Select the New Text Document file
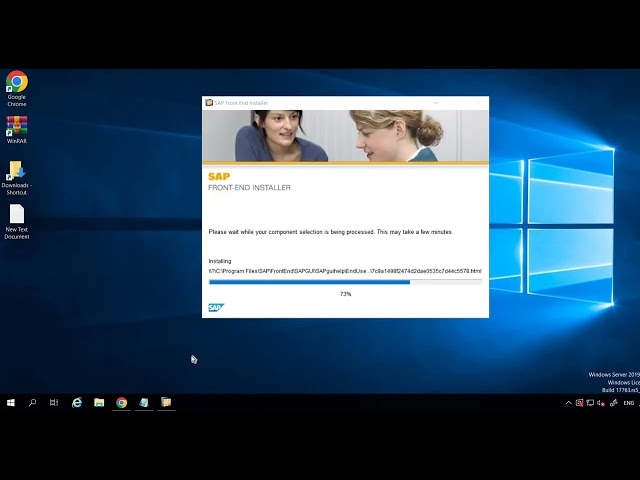640x480 pixels. 17,222
